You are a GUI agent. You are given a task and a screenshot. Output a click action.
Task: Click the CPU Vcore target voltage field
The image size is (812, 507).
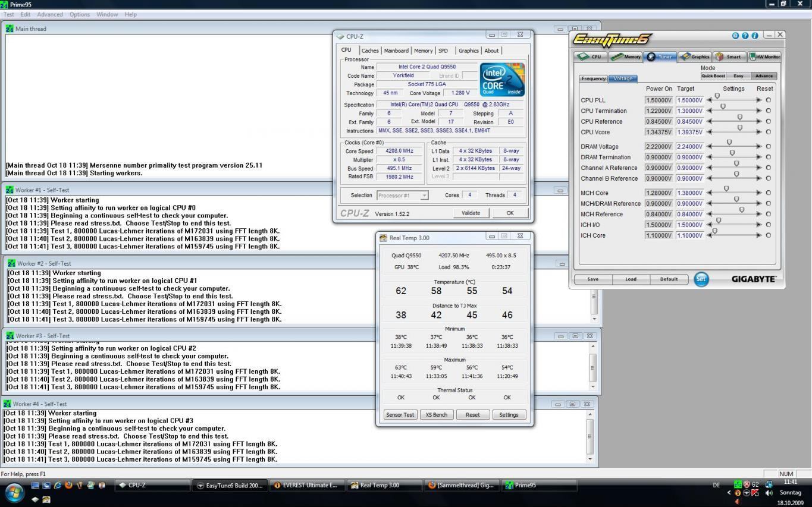click(x=690, y=133)
